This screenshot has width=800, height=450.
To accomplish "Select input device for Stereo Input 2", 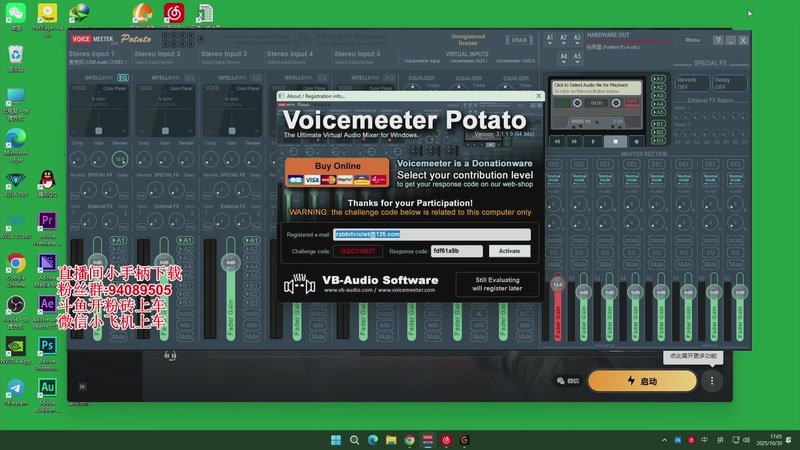I will tap(154, 62).
